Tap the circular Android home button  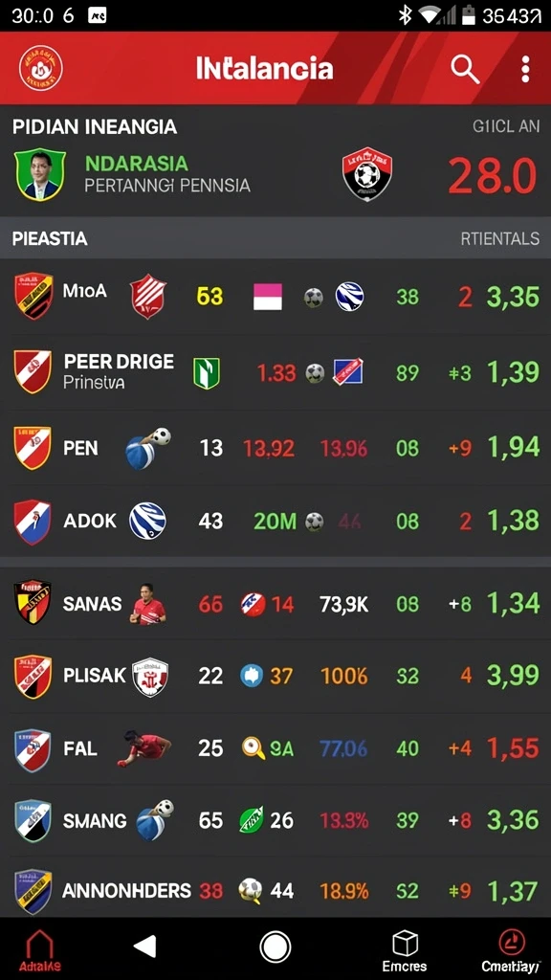275,947
